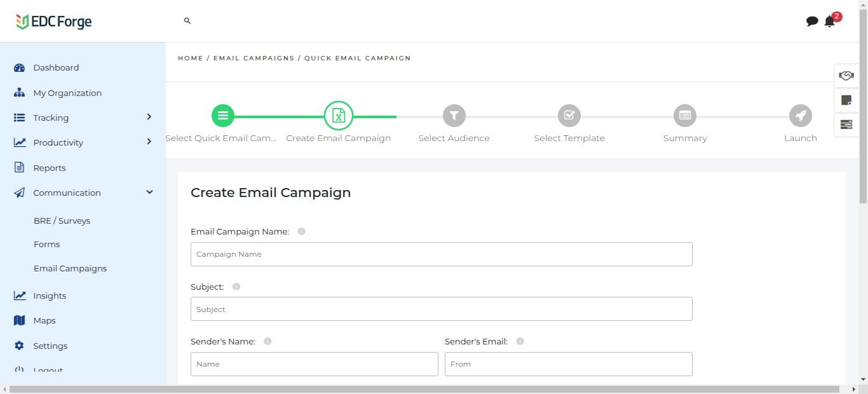Collapse the Communication menu chevron

149,192
